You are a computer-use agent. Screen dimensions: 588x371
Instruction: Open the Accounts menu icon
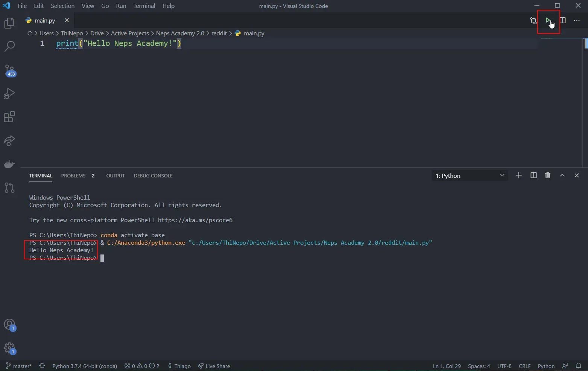pos(9,325)
